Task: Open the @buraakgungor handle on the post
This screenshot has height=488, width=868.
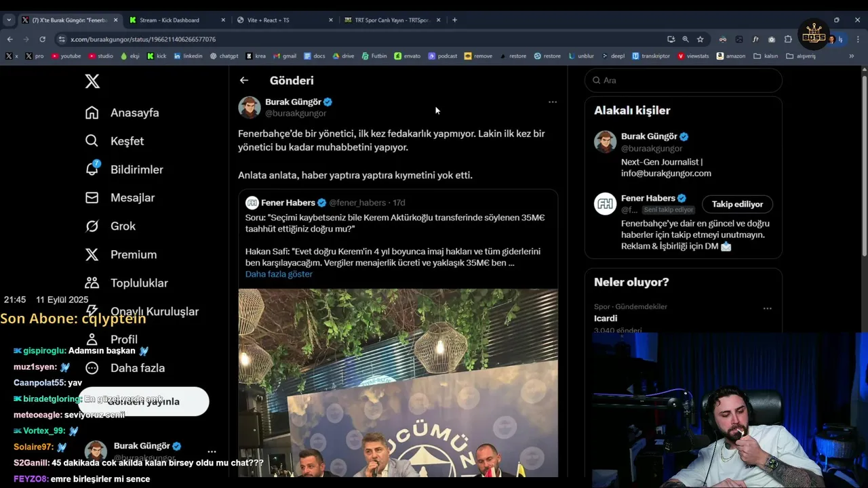Action: coord(296,113)
